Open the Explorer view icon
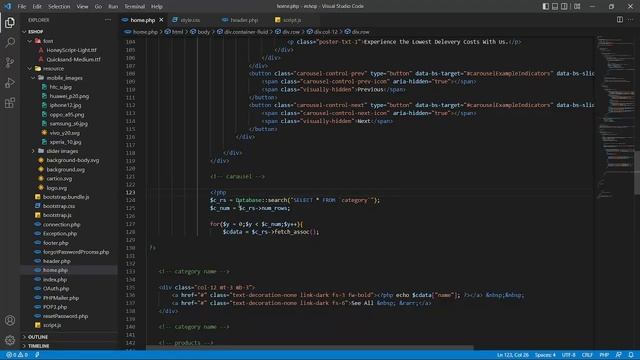 pos(10,22)
